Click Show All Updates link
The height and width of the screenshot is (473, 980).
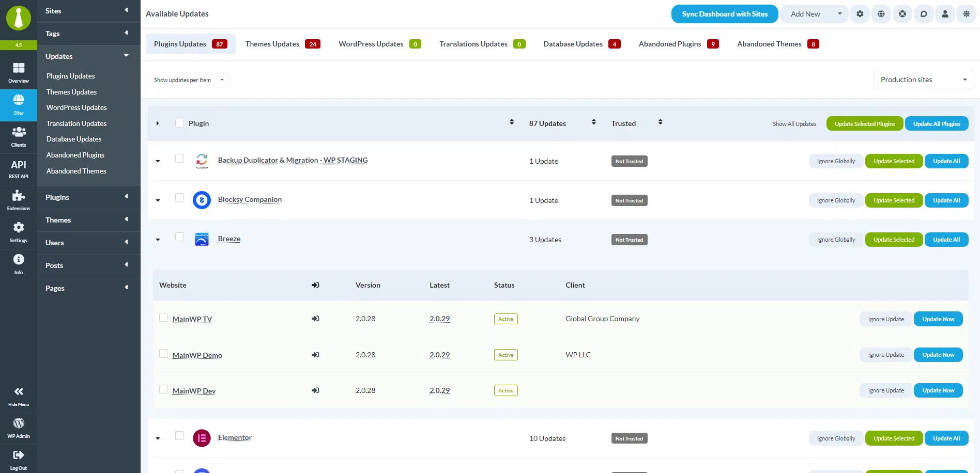point(794,124)
